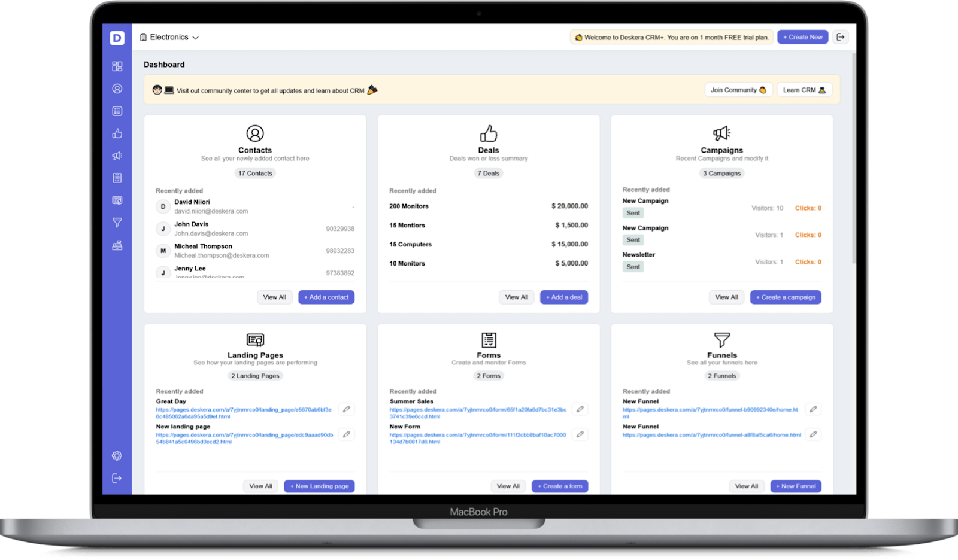Open Funnels funnel icon in sidebar
958x560 pixels.
point(117,223)
